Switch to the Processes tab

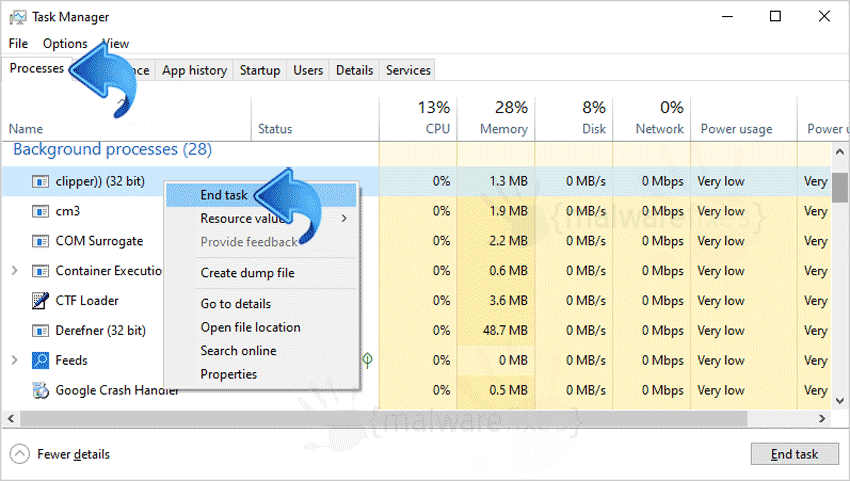pyautogui.click(x=36, y=68)
